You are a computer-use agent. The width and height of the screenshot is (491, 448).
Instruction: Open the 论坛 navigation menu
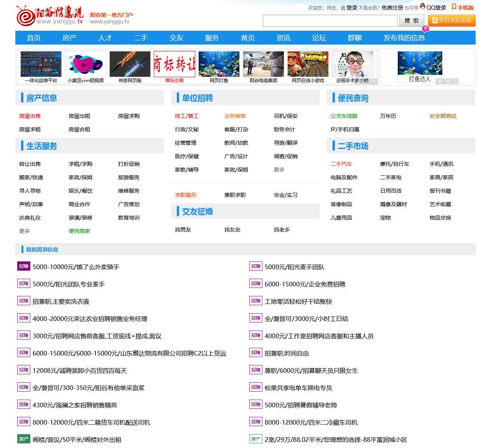click(x=318, y=38)
